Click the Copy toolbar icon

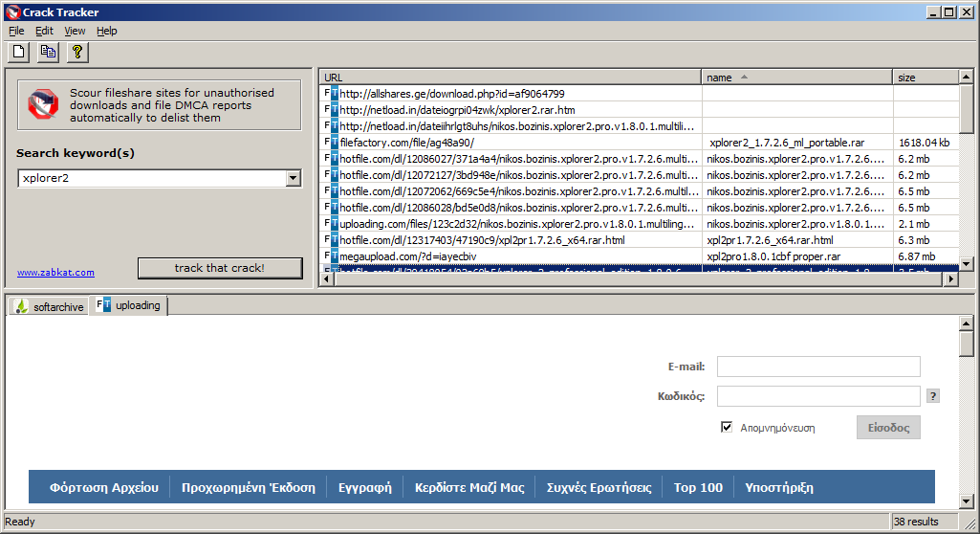tap(48, 52)
